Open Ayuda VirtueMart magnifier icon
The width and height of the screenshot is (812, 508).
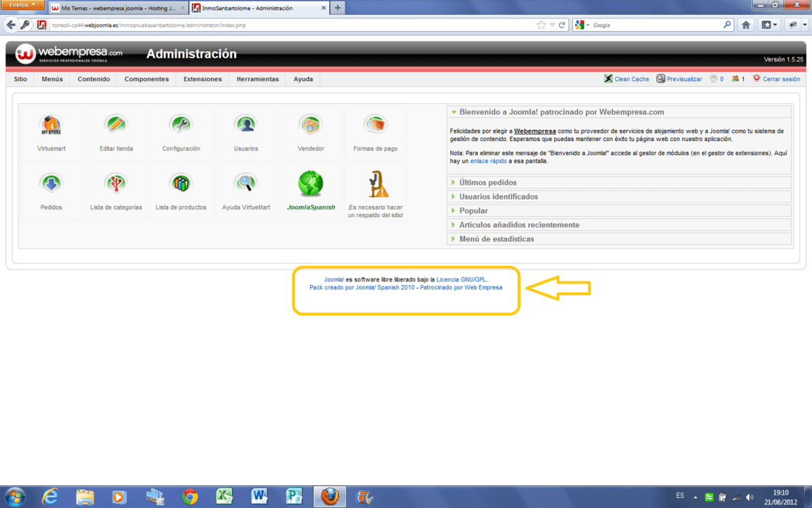(x=246, y=183)
